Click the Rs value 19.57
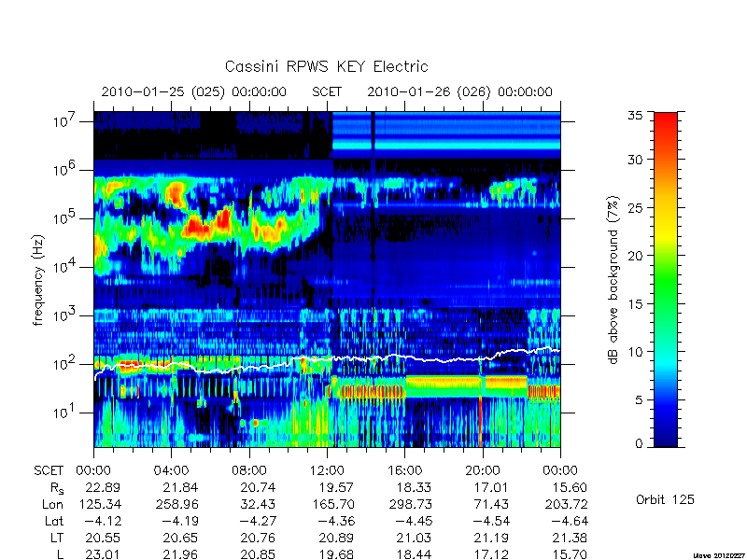Viewport: 747px width, 560px height. 336,487
